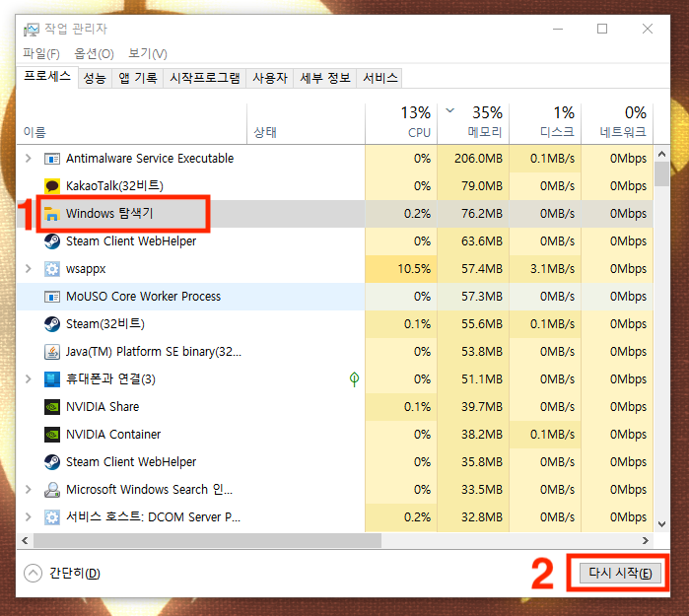Click the Steam(32비트) process icon

(x=52, y=324)
